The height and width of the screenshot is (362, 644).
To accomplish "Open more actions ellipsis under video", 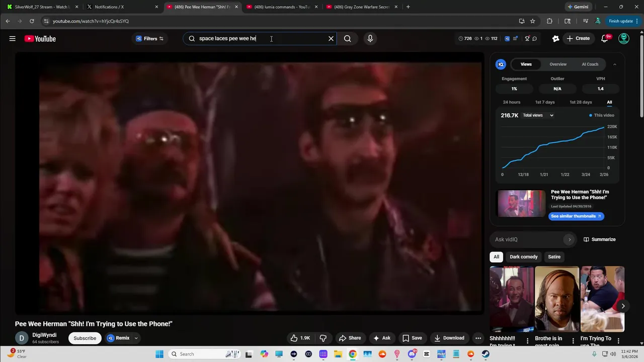I will point(478,338).
